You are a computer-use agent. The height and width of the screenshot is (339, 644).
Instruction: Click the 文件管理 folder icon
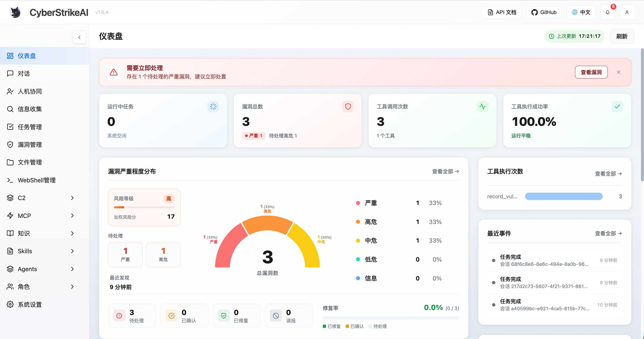pyautogui.click(x=10, y=162)
